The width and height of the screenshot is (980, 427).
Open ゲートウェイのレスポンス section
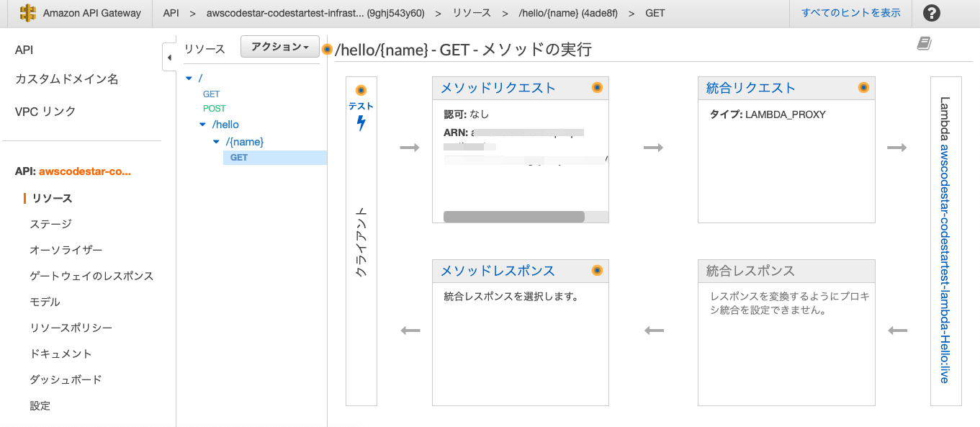point(91,276)
